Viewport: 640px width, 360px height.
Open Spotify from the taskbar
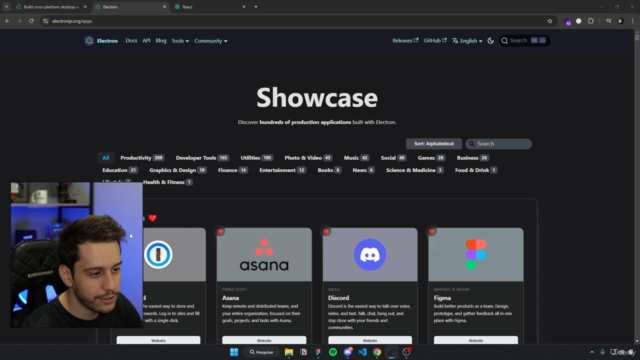point(333,352)
